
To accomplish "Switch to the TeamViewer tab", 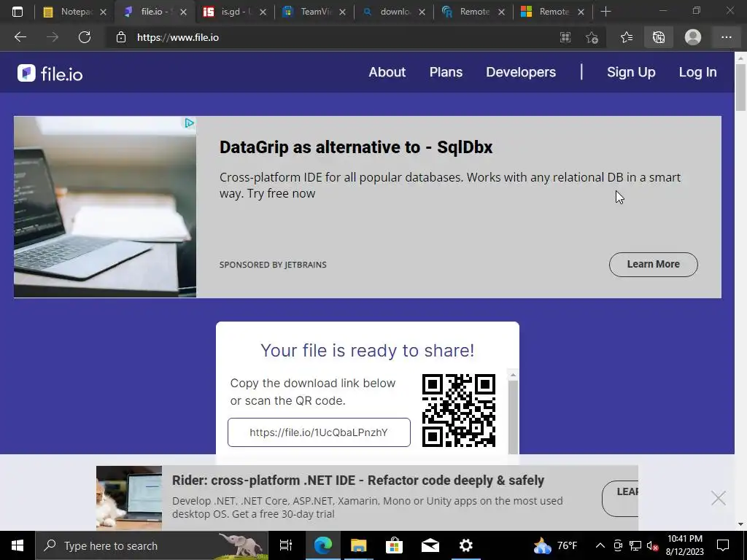I will tap(307, 12).
